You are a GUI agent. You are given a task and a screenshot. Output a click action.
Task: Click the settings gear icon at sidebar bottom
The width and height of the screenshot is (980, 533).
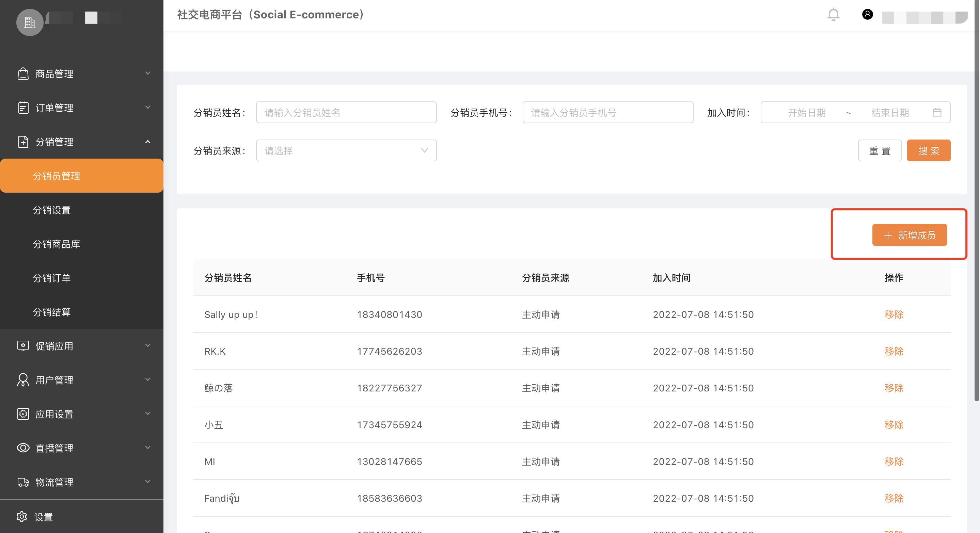(x=22, y=516)
